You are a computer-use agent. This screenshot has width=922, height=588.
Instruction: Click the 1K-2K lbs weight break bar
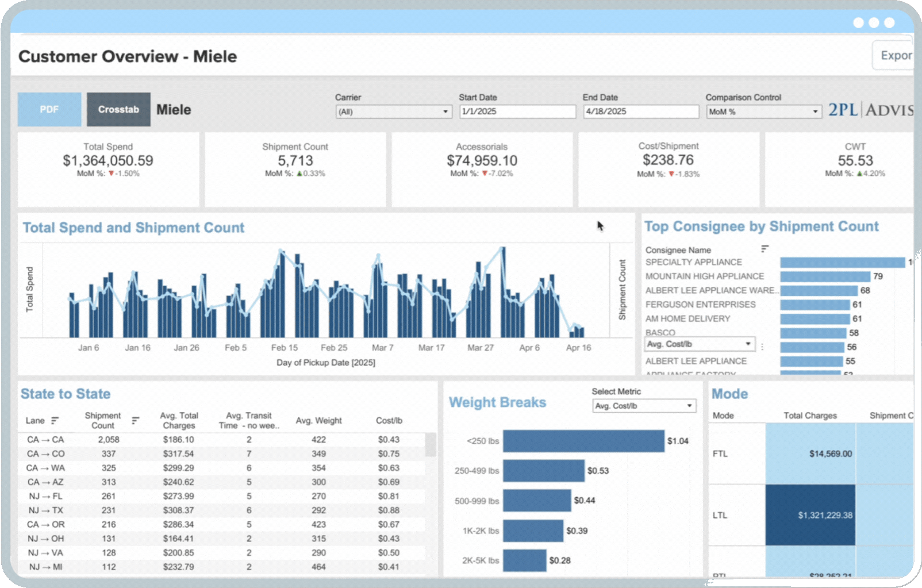tap(533, 531)
